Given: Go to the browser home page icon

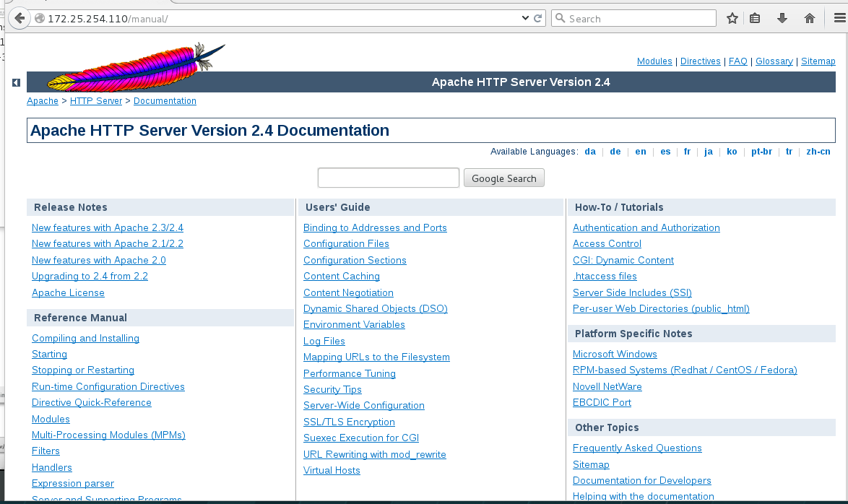Looking at the screenshot, I should pyautogui.click(x=810, y=18).
